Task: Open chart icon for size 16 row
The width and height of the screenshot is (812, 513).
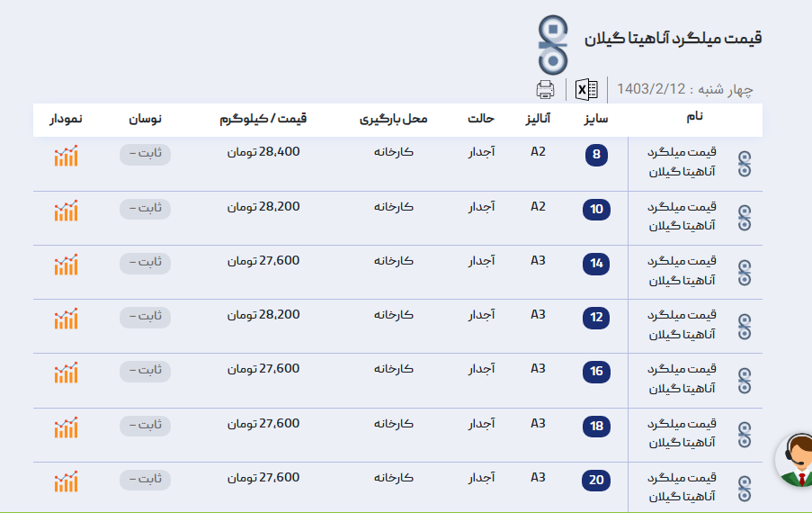Action: (66, 373)
